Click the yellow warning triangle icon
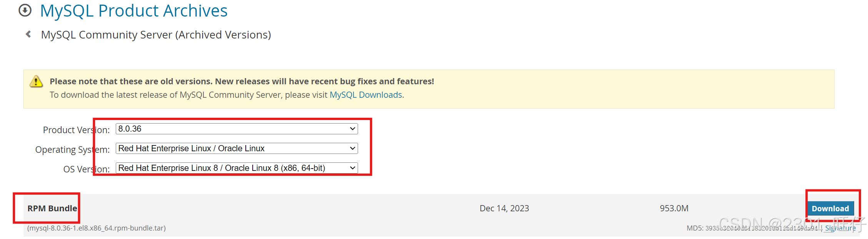Image resolution: width=868 pixels, height=239 pixels. [x=36, y=81]
